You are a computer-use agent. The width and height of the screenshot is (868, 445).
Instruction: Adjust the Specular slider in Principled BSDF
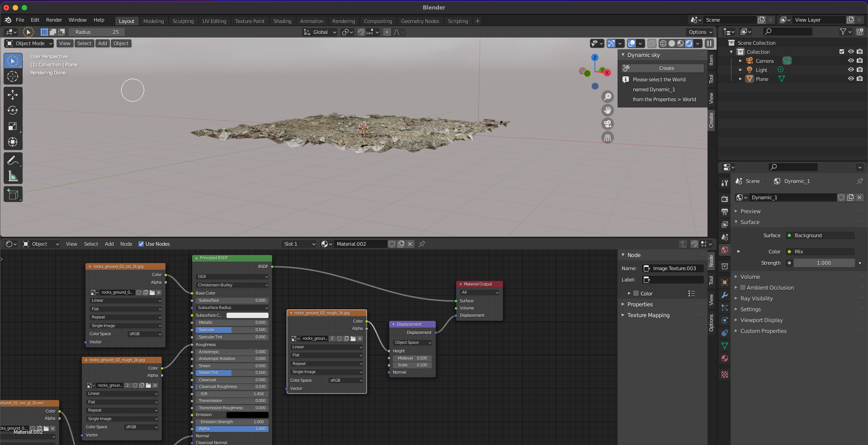click(x=231, y=330)
